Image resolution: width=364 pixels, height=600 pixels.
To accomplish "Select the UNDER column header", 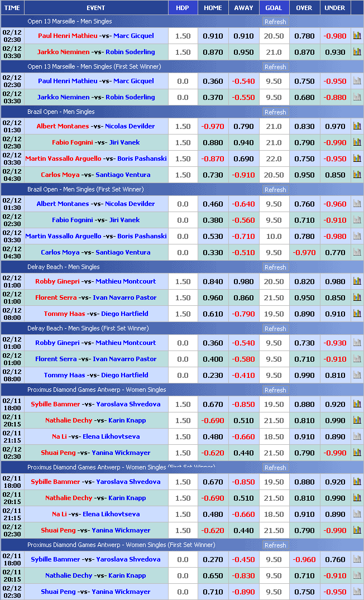I will tap(335, 8).
